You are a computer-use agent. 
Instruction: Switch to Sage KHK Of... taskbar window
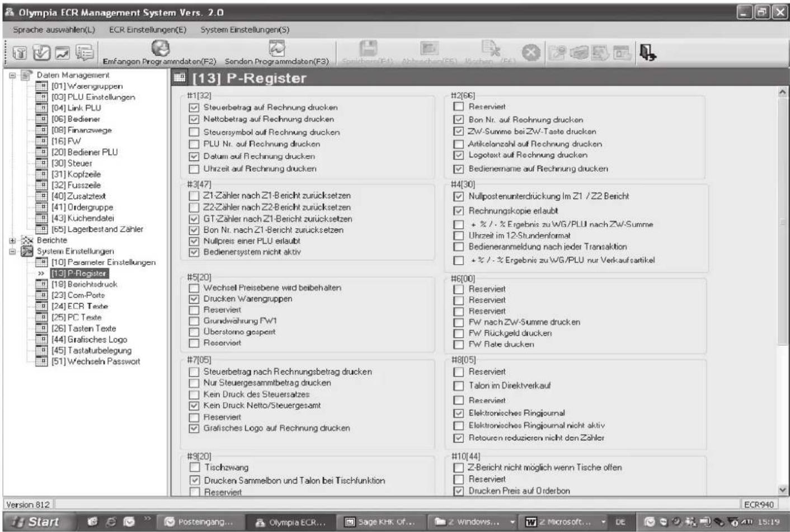coord(380,522)
